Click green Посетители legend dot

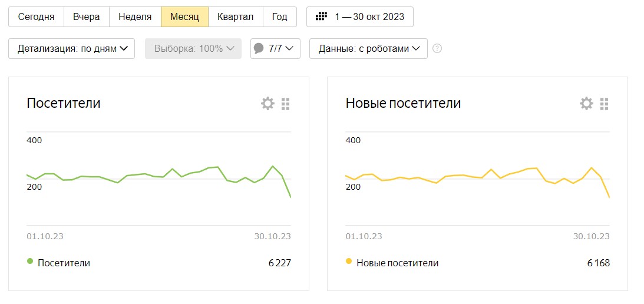[30, 261]
